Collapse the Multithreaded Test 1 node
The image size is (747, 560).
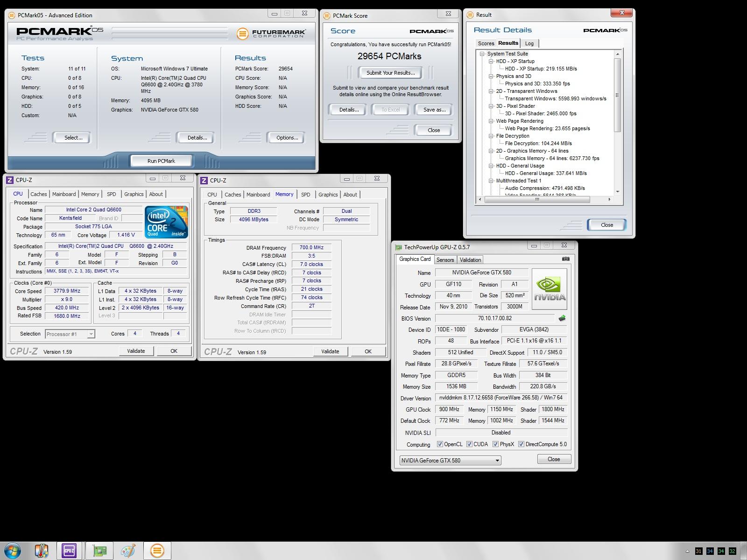click(x=491, y=181)
